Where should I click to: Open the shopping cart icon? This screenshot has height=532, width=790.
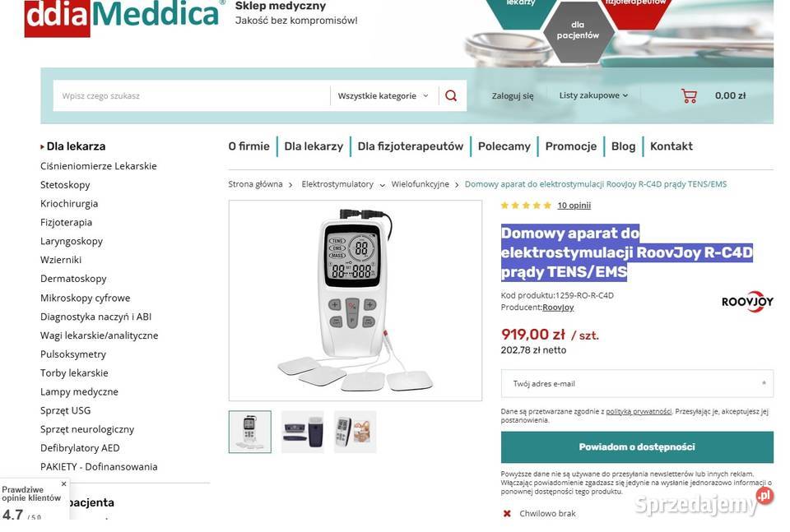pos(689,95)
